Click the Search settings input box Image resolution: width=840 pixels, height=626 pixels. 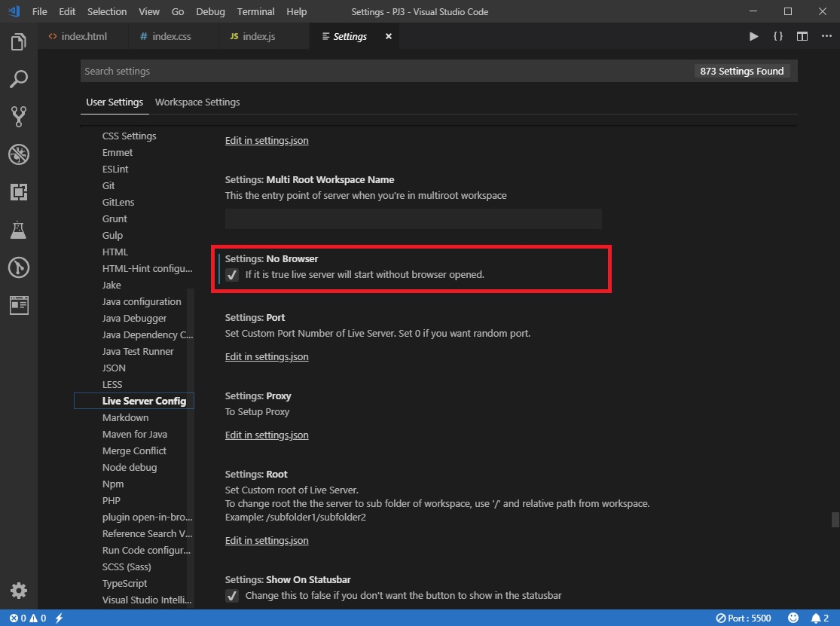coord(386,72)
